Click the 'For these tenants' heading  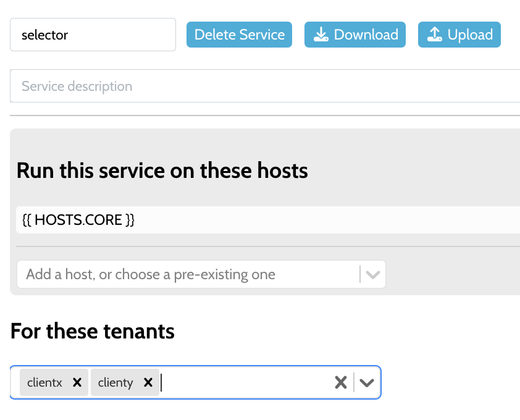93,332
